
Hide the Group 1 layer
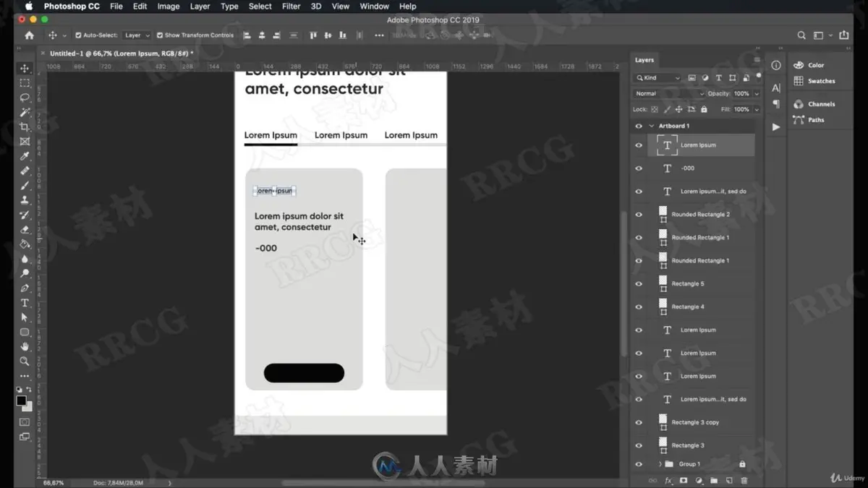tap(639, 464)
